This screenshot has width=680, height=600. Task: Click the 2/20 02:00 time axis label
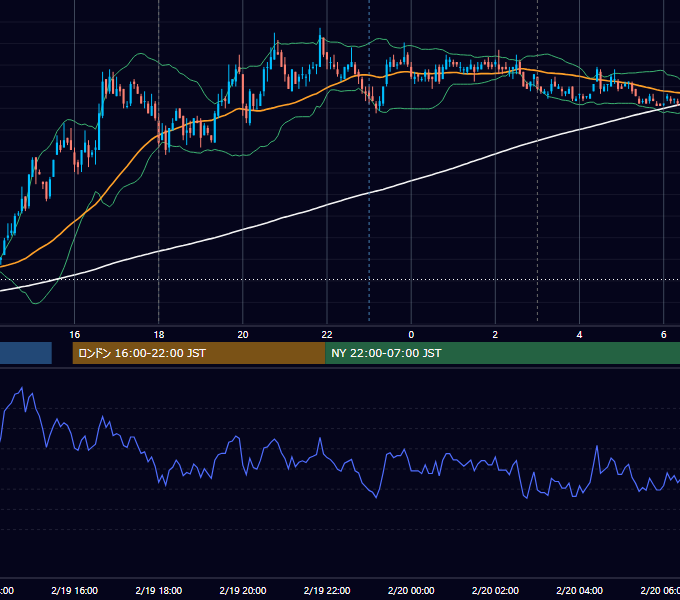point(495,590)
